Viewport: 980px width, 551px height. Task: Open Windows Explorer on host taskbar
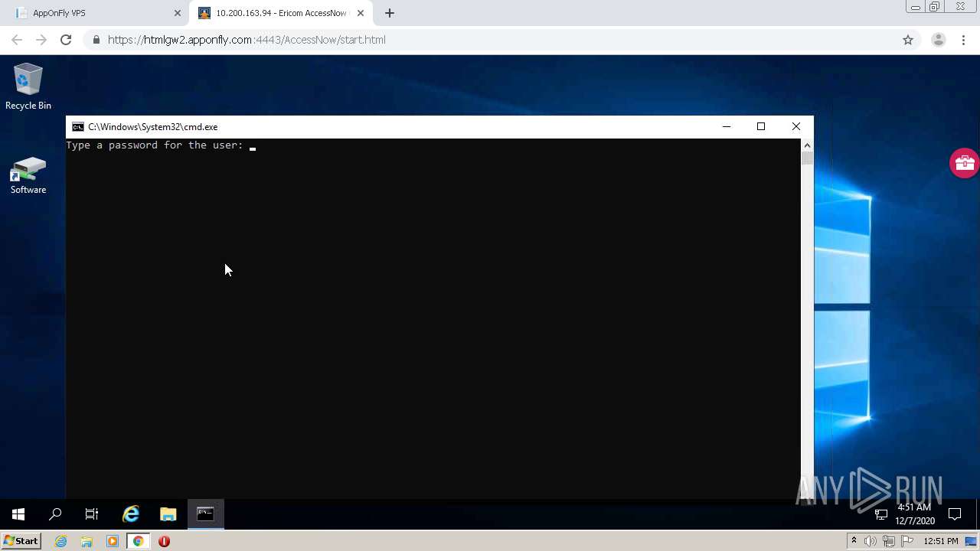tap(87, 541)
